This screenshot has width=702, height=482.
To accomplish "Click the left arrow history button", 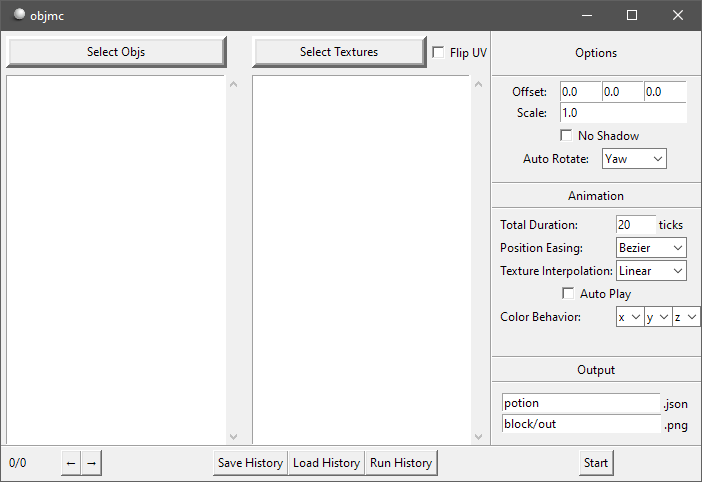I will pos(71,463).
